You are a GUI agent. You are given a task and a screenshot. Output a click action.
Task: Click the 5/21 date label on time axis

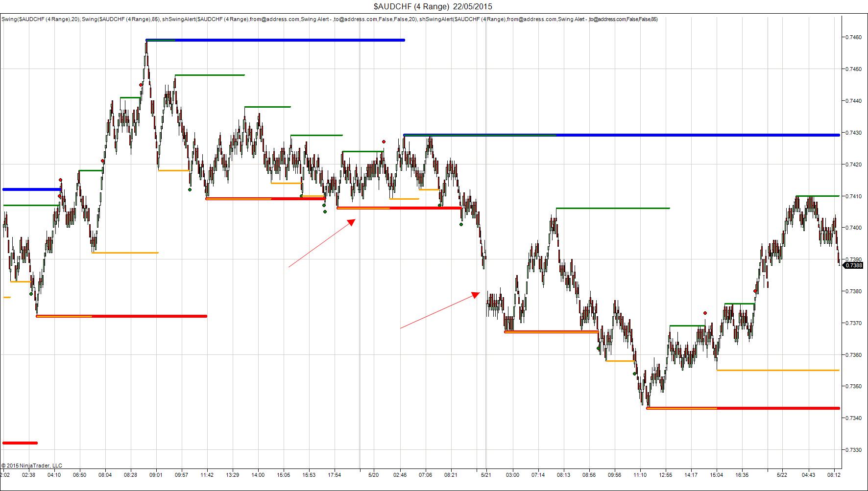pos(486,475)
